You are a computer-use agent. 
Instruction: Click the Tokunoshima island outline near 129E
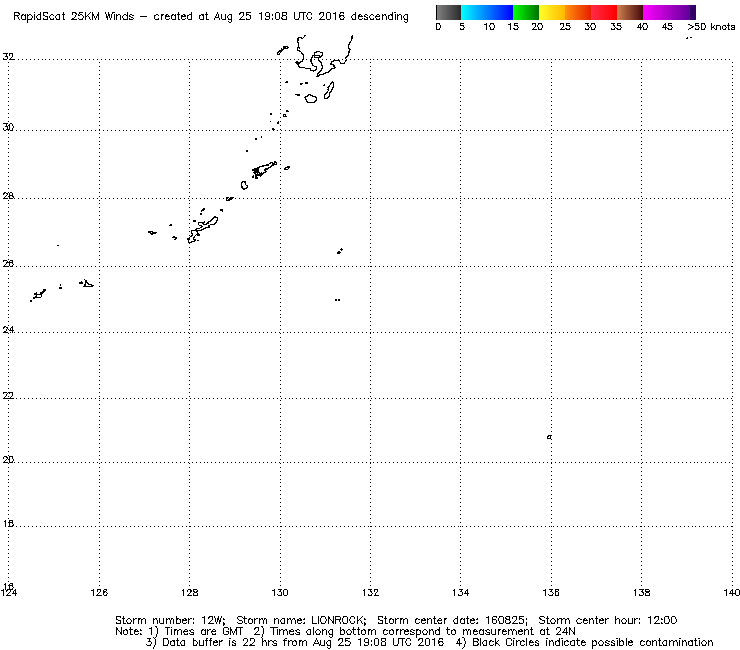(244, 185)
